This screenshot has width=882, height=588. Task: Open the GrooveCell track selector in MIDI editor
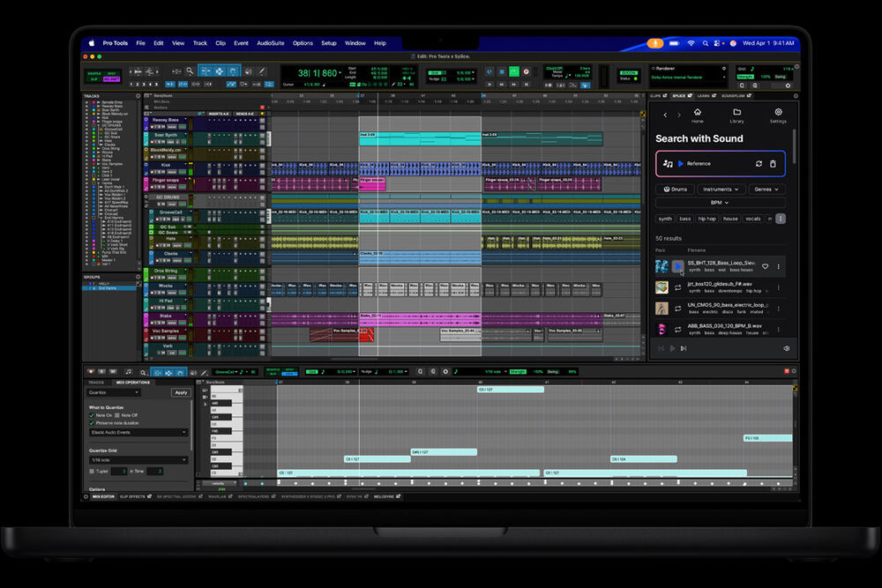[x=229, y=372]
